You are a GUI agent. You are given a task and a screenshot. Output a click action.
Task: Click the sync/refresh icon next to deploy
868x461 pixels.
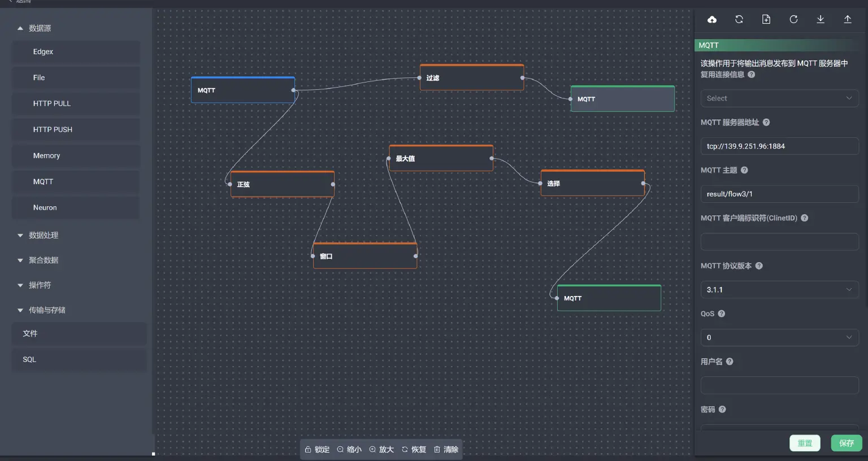coord(739,19)
